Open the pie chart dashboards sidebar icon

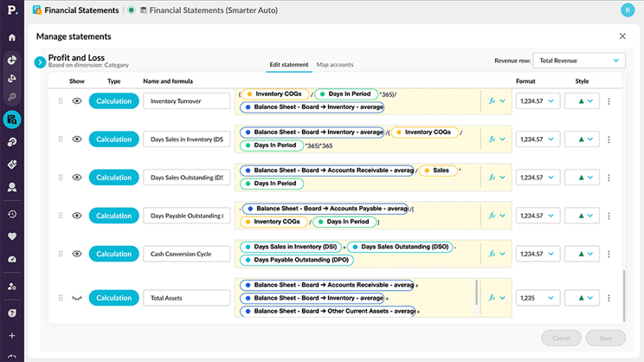[x=12, y=60]
